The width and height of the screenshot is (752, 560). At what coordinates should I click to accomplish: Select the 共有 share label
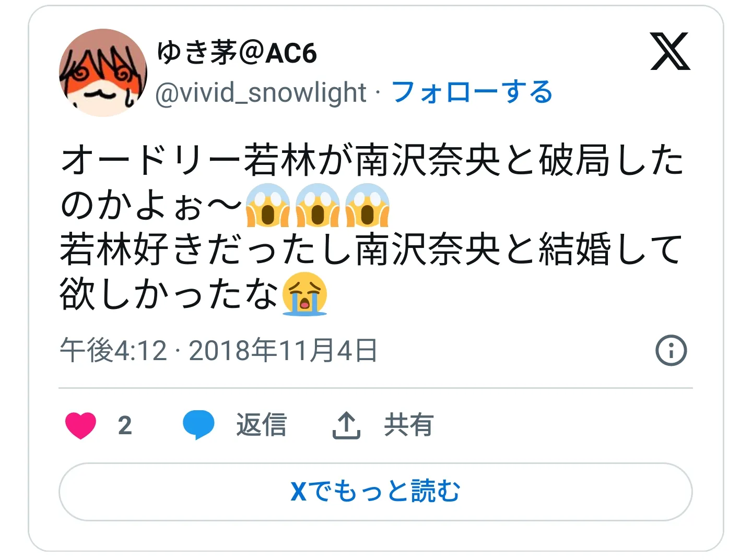(409, 425)
